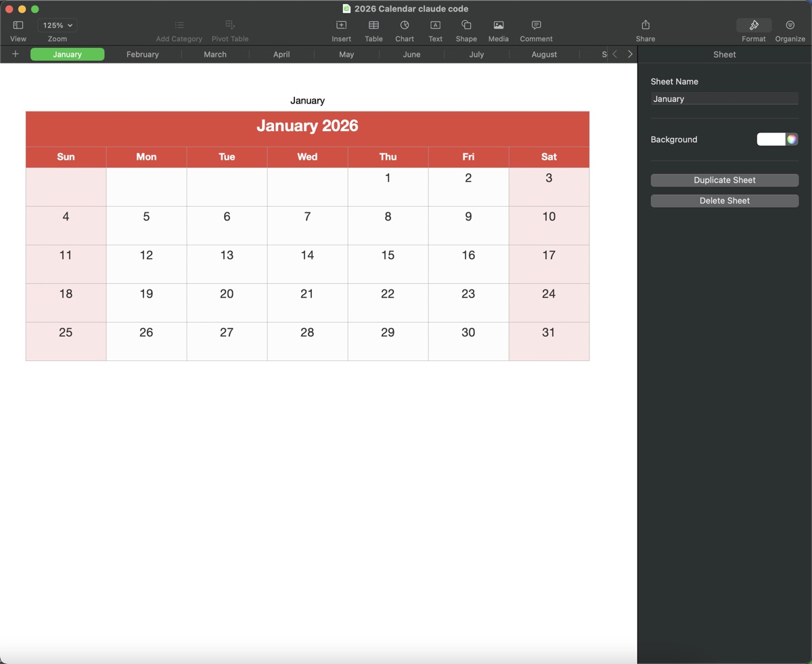Select the Wed header cell
The height and width of the screenshot is (664, 812).
point(307,157)
